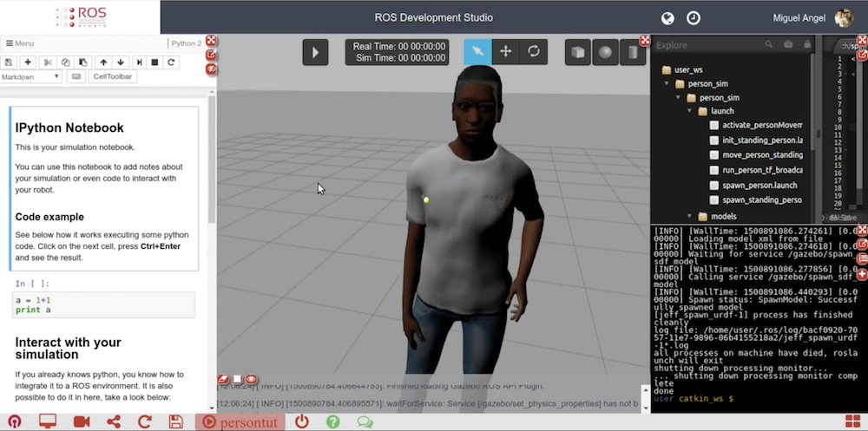Interrupt kernel with the stop square icon

155,62
